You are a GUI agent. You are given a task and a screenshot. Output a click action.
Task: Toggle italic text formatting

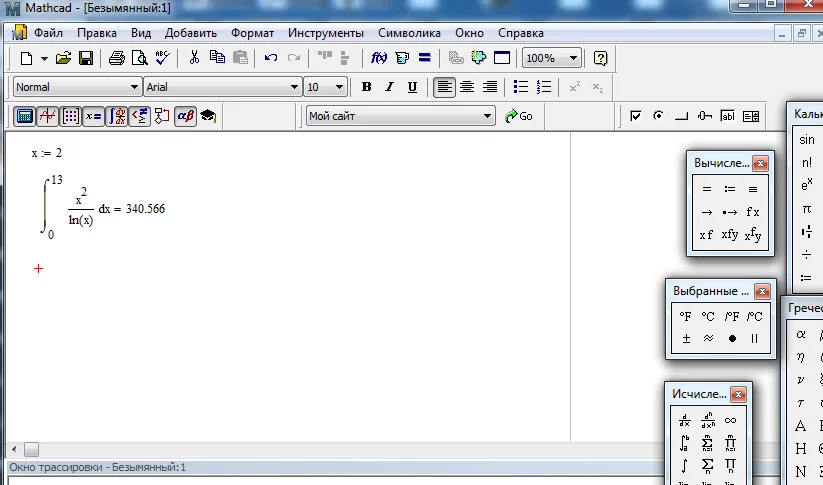389,87
